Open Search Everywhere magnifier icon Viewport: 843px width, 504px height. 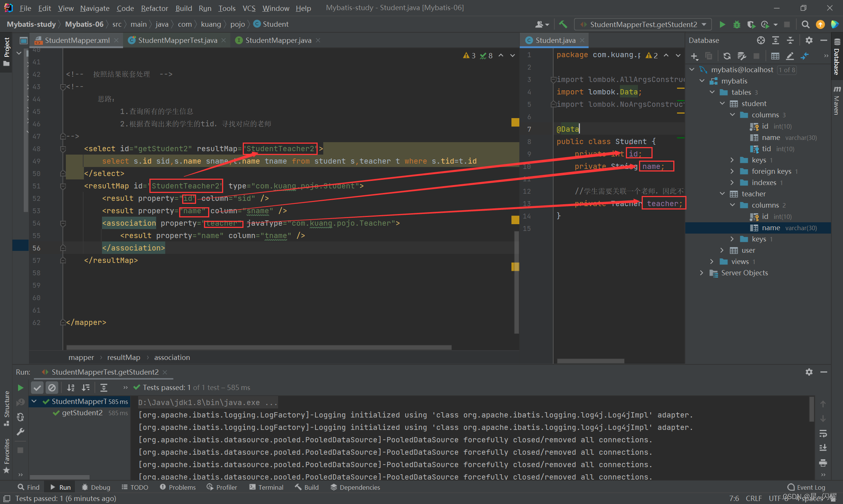coord(805,24)
